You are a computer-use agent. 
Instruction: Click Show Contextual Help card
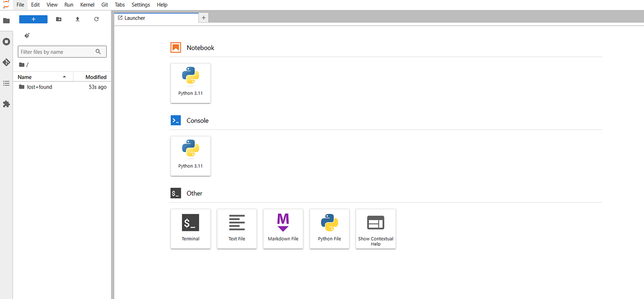[376, 229]
